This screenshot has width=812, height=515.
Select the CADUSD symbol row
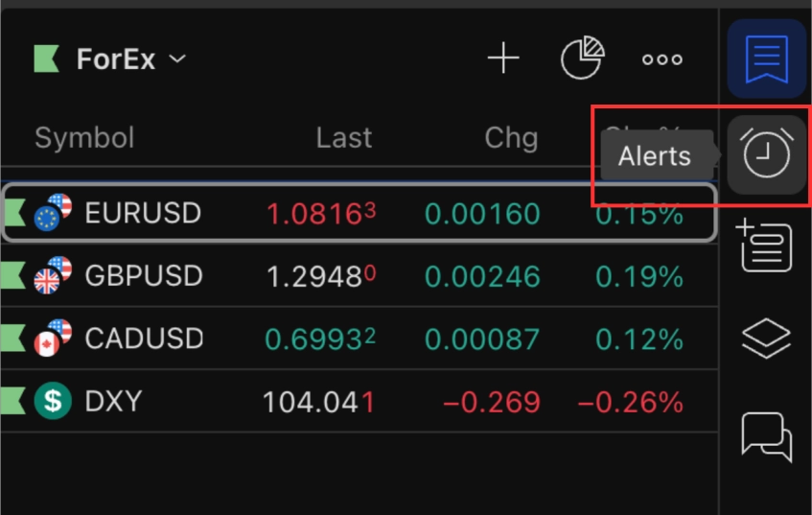144,339
